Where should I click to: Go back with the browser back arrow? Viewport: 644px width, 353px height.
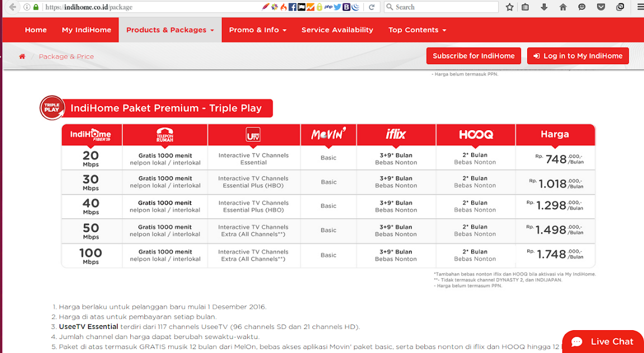13,7
